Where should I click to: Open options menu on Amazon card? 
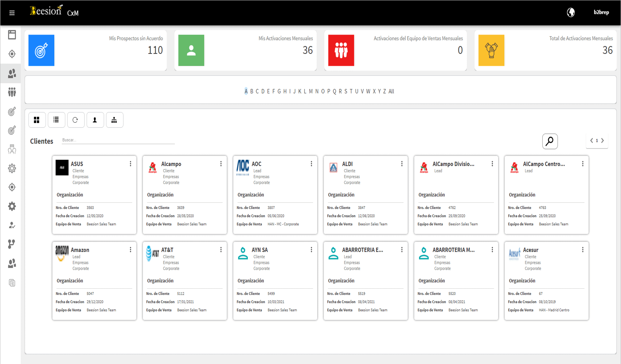(x=130, y=250)
